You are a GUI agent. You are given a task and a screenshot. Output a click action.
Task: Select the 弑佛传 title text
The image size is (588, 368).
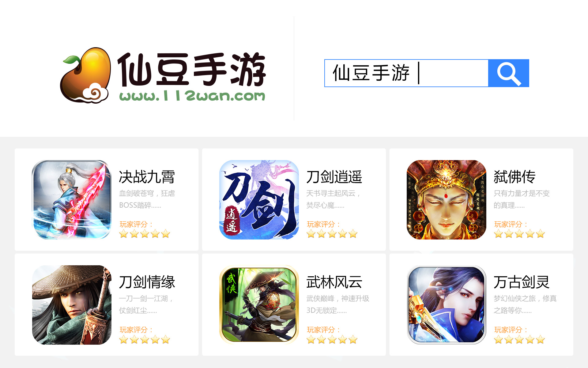click(514, 177)
